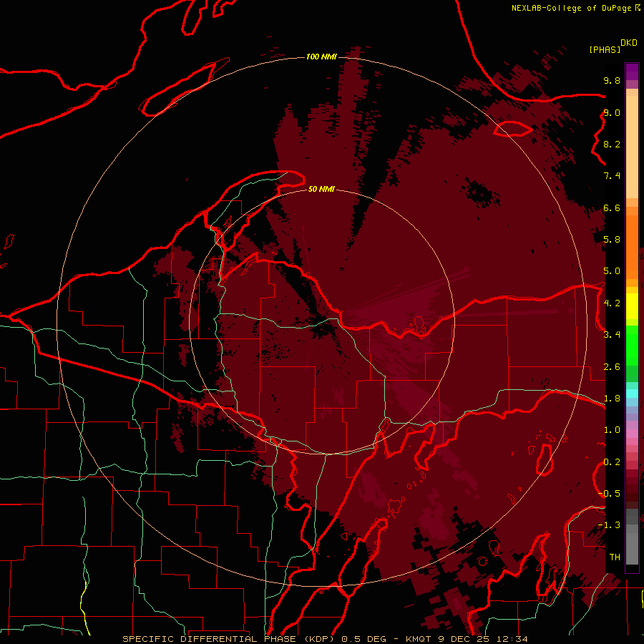Click the 2.6 value on the color scale
This screenshot has height=644, width=644.
612,367
